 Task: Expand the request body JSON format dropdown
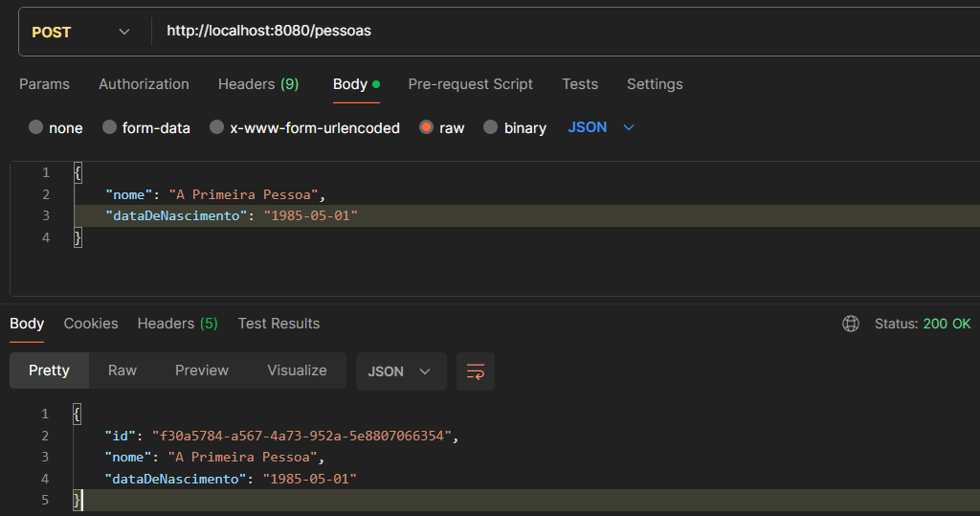coord(601,127)
